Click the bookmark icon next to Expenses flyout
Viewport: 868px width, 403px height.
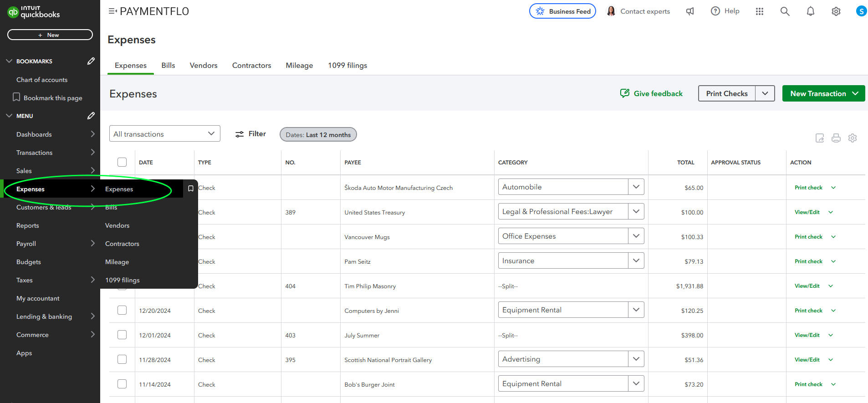pos(191,189)
